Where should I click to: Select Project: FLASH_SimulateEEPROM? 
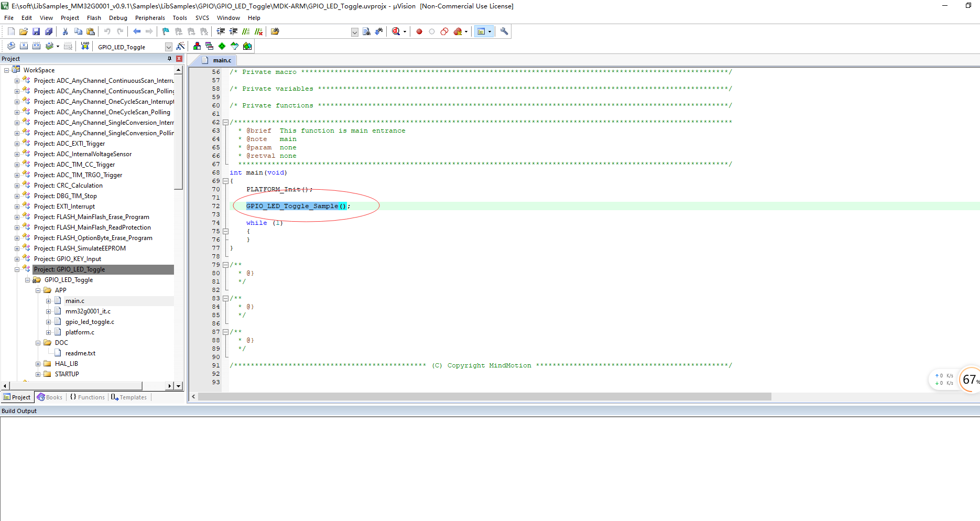click(x=80, y=248)
